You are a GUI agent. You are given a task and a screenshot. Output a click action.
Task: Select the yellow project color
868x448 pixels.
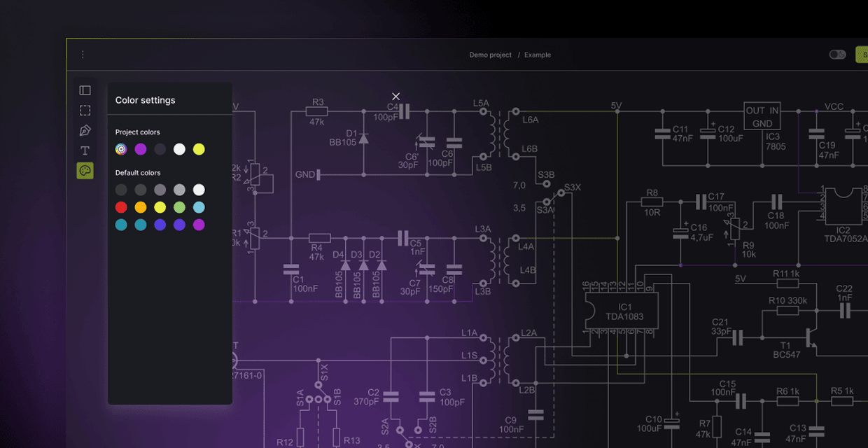(x=199, y=148)
